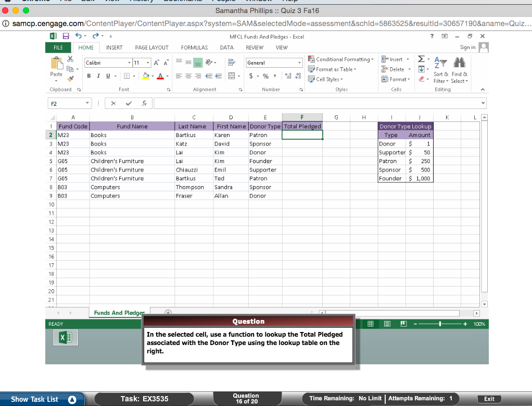Click the Increase Decimal icon
The width and height of the screenshot is (532, 406).
[x=287, y=76]
